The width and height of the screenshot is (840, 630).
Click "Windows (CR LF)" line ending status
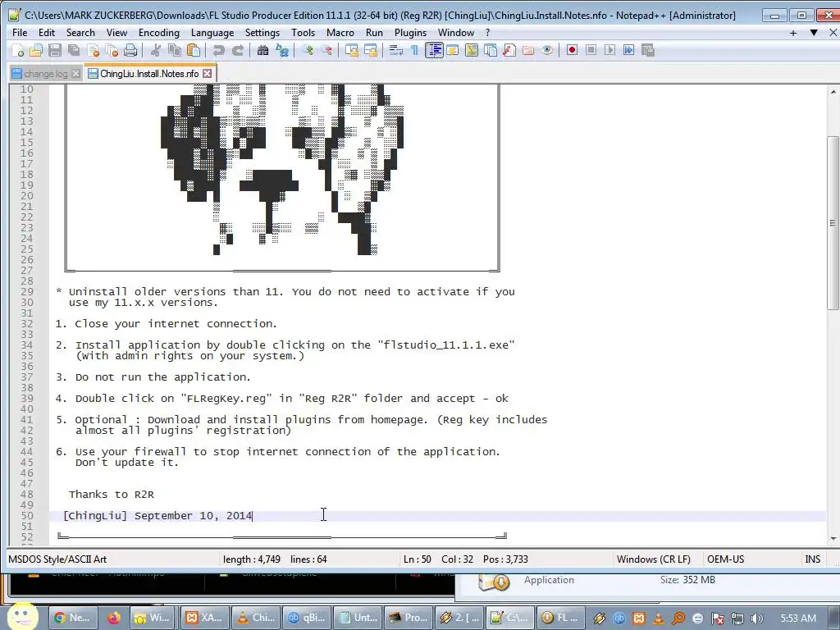654,559
